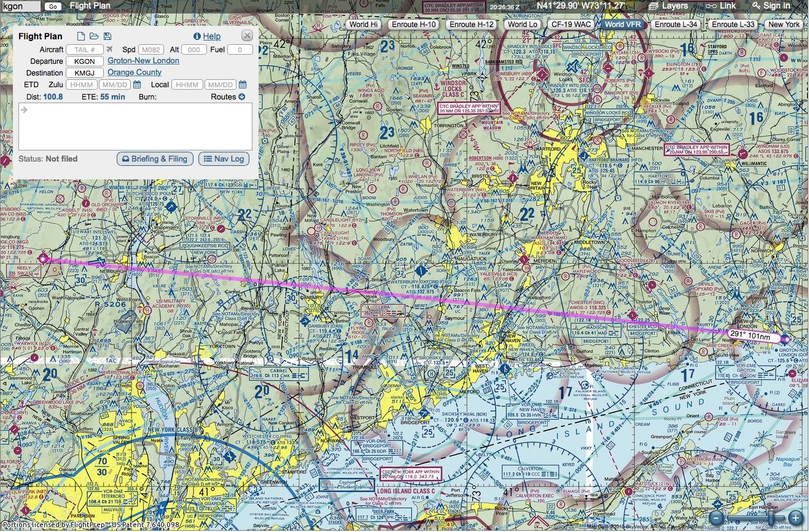
Task: Click the Local MM/DD date field
Action: coord(221,85)
